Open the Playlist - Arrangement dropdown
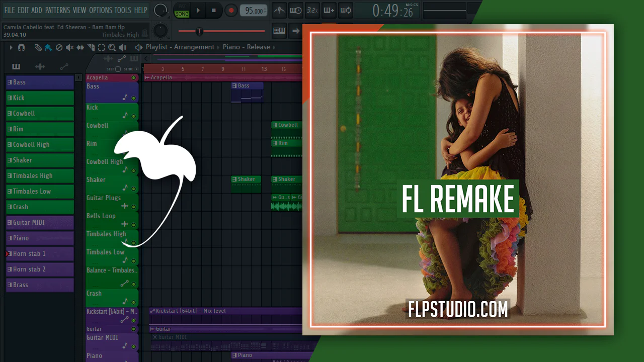This screenshot has width=644, height=362. point(180,47)
